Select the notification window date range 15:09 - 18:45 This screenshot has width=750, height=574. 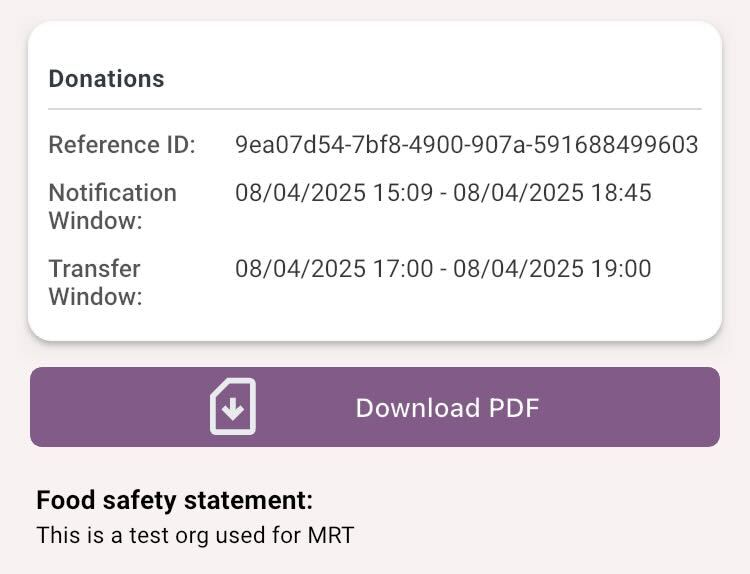tap(443, 193)
